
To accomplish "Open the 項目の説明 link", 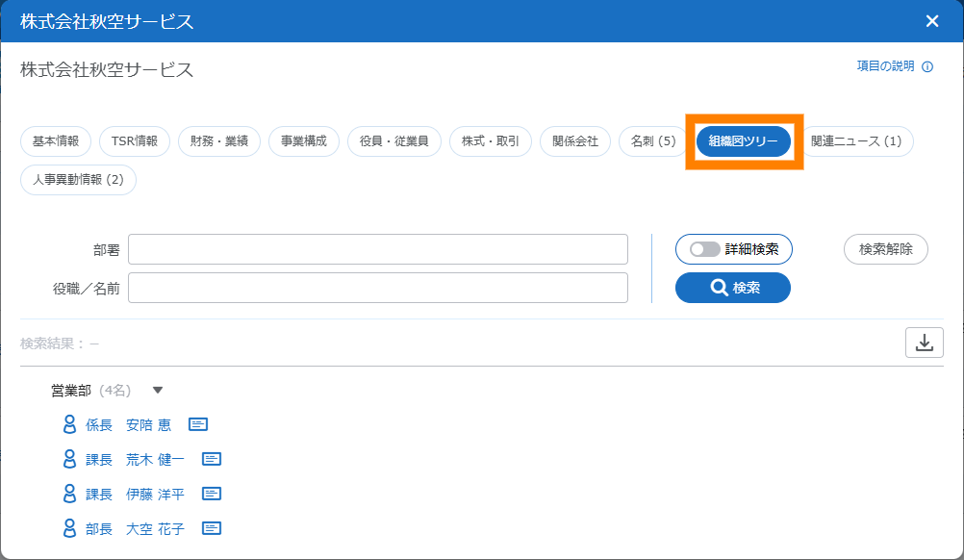I will coord(885,67).
